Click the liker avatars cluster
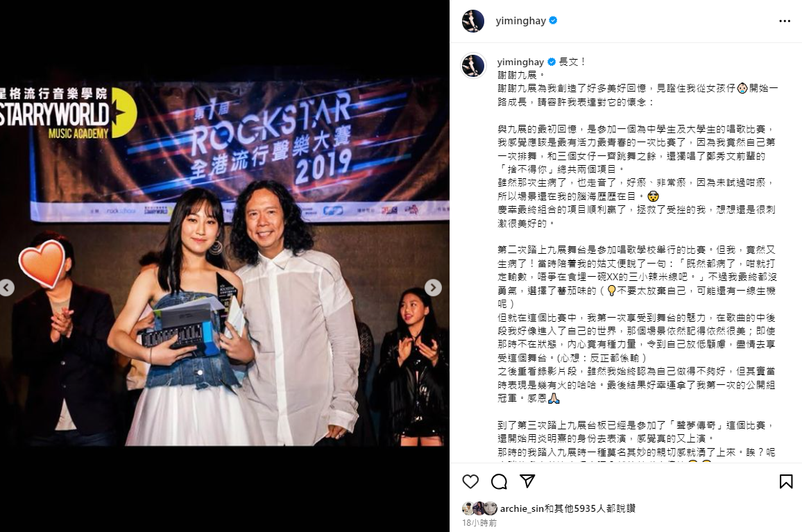The width and height of the screenshot is (802, 532). [480, 508]
